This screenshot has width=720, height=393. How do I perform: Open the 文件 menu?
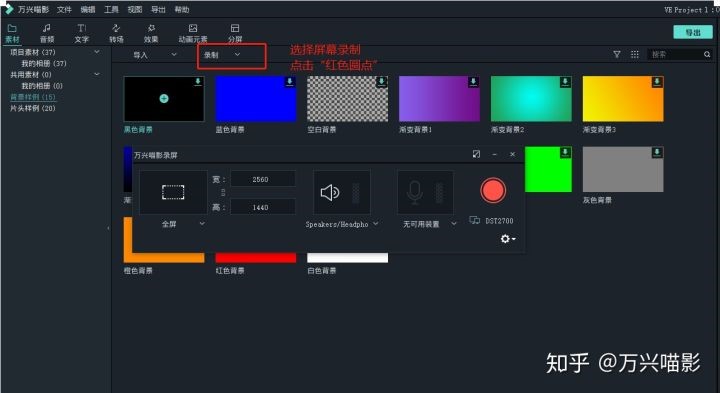(x=64, y=9)
